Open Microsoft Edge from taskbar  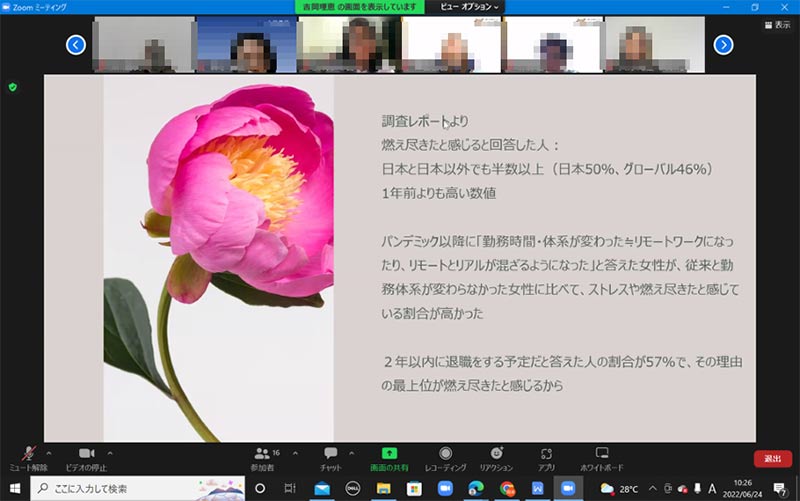pos(476,489)
